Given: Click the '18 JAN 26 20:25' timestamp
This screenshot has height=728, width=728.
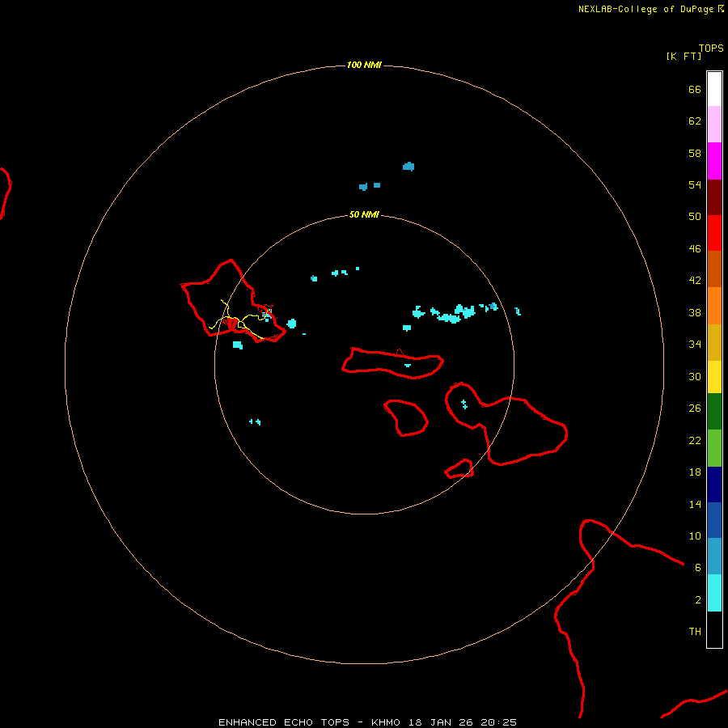Looking at the screenshot, I should (463, 722).
